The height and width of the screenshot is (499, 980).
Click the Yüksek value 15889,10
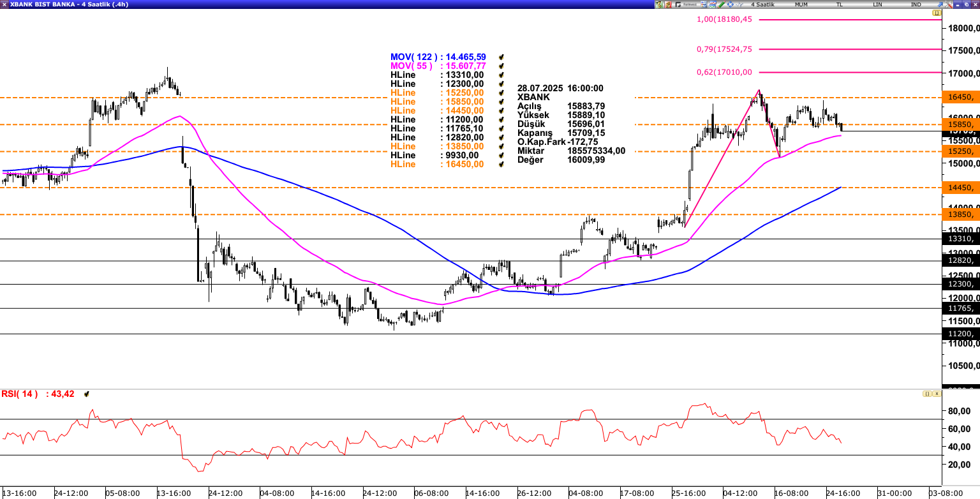click(586, 115)
